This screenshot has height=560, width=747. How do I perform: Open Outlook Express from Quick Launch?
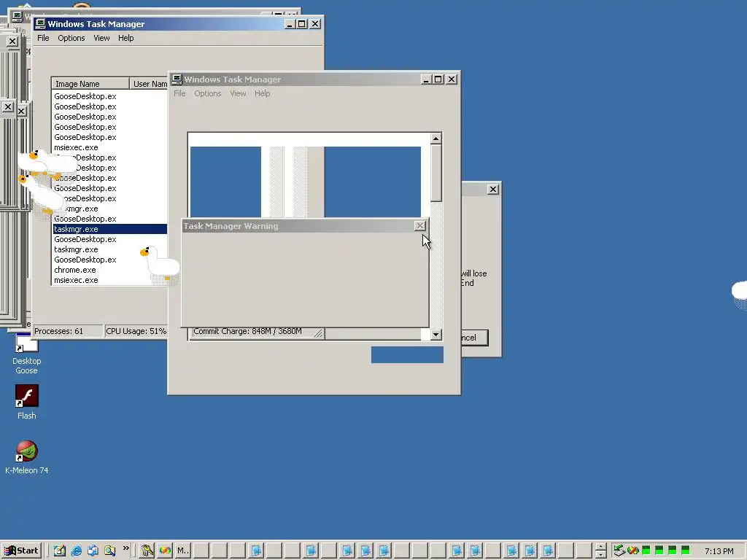[x=93, y=551]
